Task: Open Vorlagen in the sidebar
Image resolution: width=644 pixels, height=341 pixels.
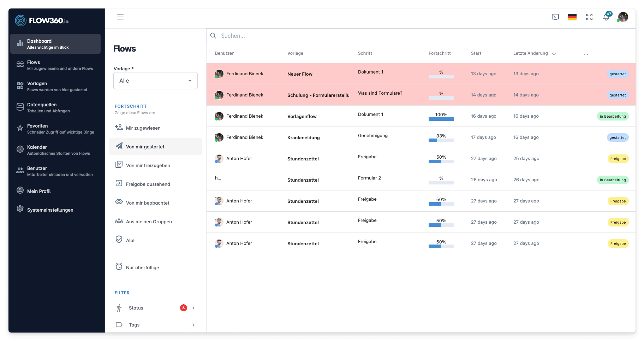Action: tap(37, 86)
